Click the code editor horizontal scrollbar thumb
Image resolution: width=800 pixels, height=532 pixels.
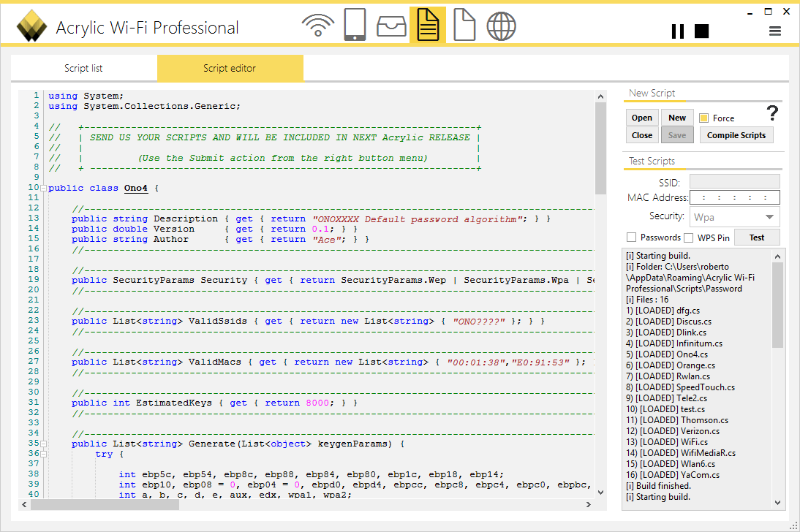(x=105, y=504)
